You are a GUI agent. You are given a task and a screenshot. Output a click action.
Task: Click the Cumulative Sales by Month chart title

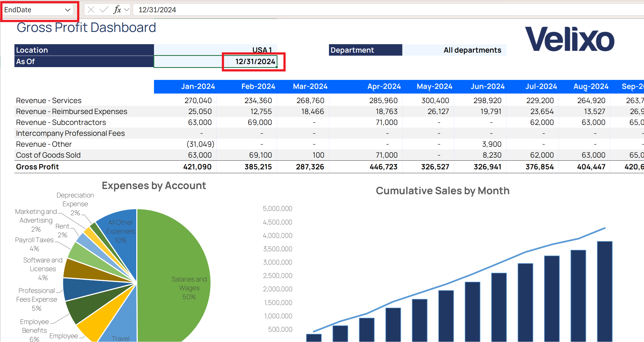click(x=442, y=191)
